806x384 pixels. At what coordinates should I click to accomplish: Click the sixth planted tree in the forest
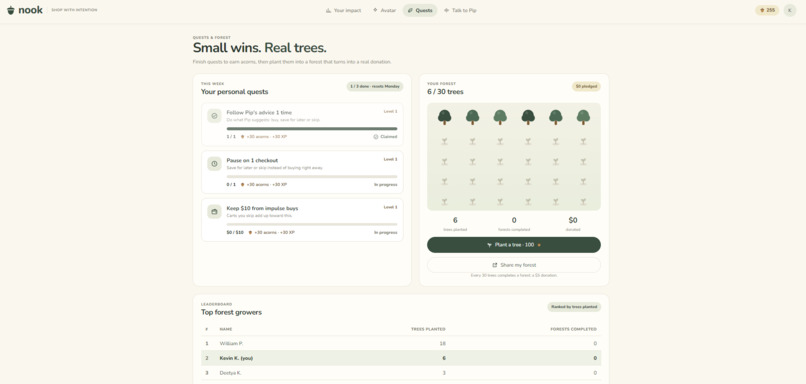coord(583,117)
